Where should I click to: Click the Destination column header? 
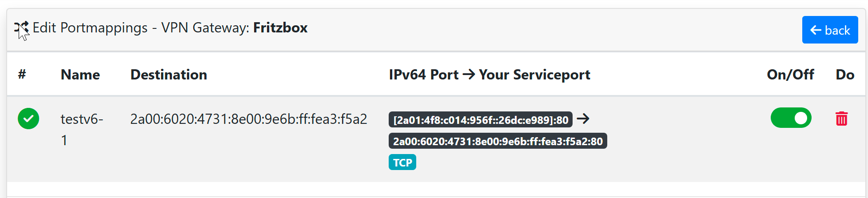click(x=168, y=75)
